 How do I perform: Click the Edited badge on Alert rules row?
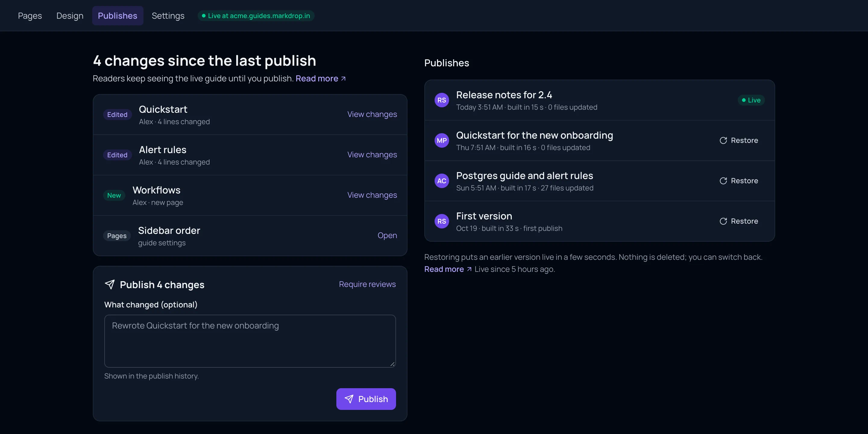[117, 155]
